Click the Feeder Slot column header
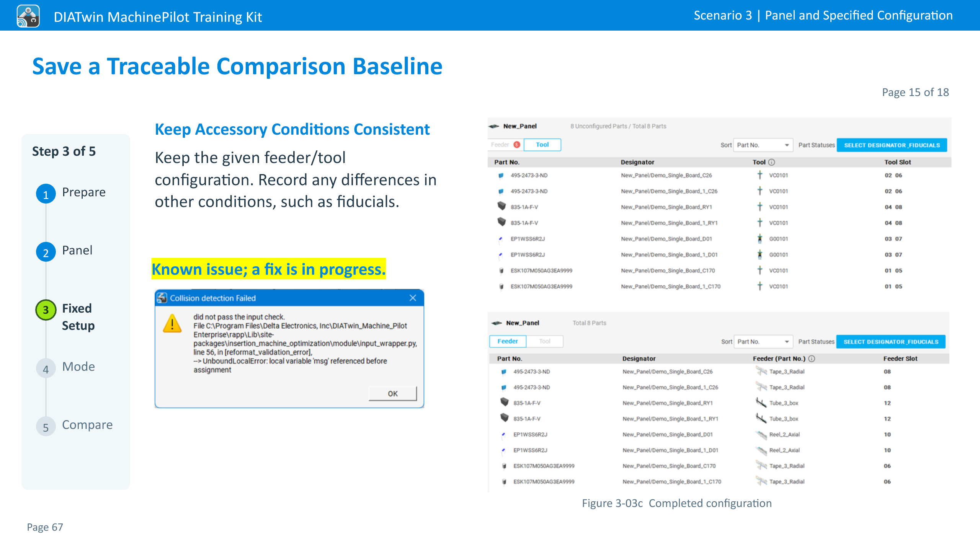The width and height of the screenshot is (980, 551). (x=900, y=359)
